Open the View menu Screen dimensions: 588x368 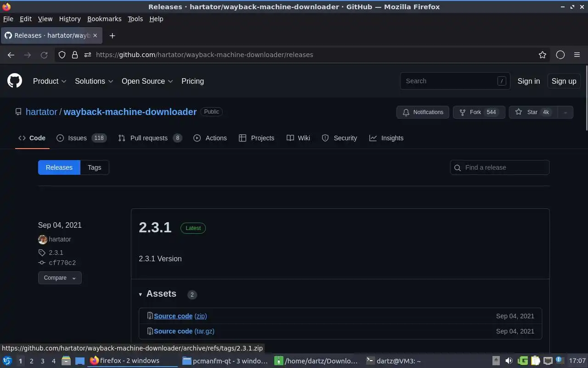click(x=45, y=19)
